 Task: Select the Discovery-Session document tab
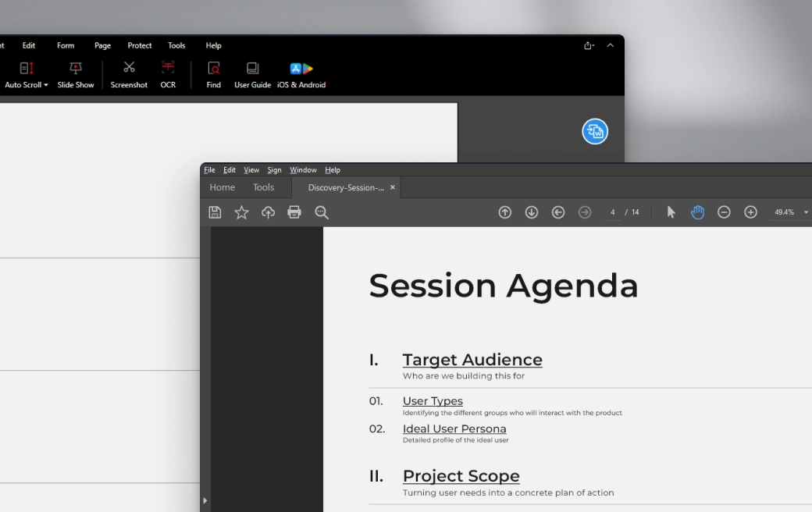click(x=346, y=187)
